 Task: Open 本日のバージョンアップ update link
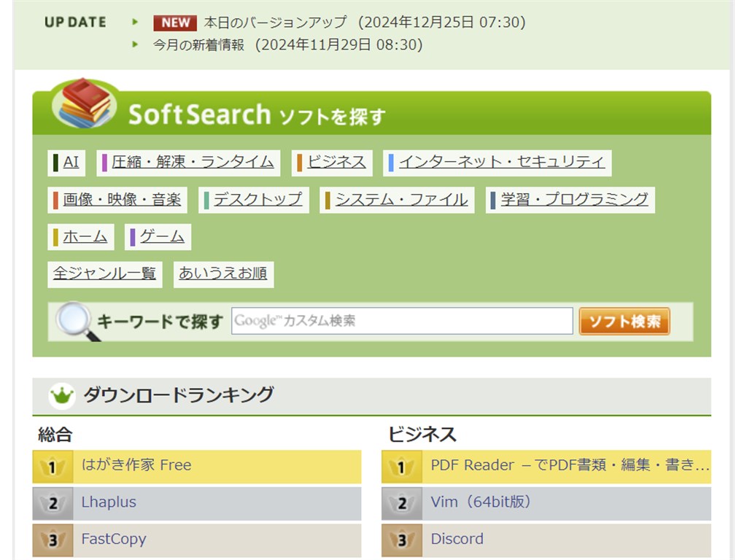[x=275, y=23]
